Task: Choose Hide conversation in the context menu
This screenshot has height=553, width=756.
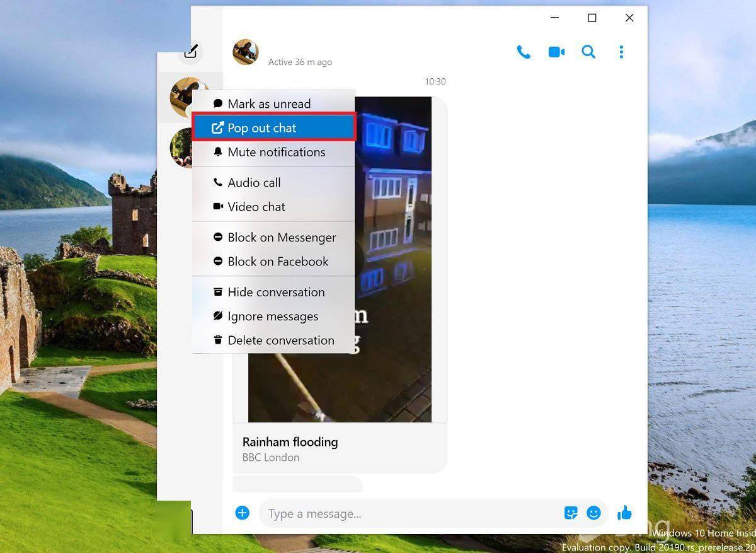Action: pyautogui.click(x=276, y=292)
